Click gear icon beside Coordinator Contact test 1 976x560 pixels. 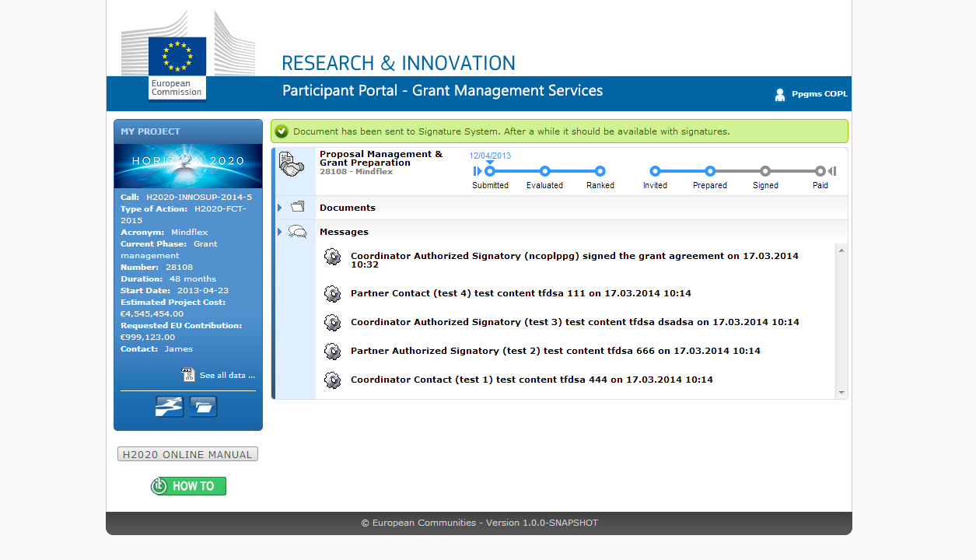coord(333,380)
